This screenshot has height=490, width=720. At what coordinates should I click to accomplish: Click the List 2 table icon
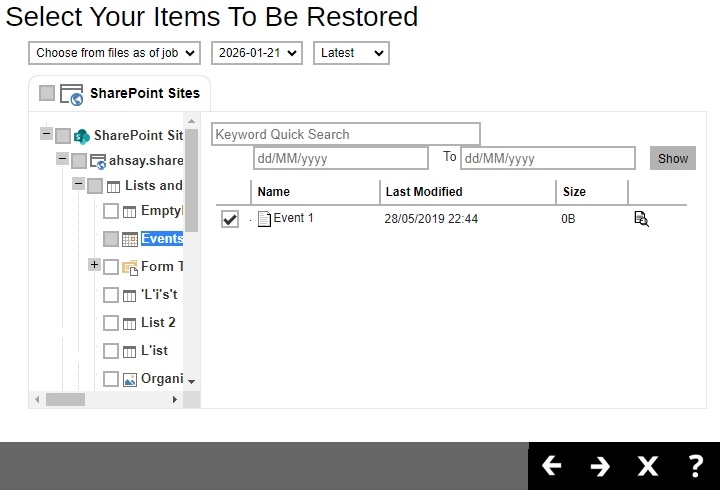(129, 323)
